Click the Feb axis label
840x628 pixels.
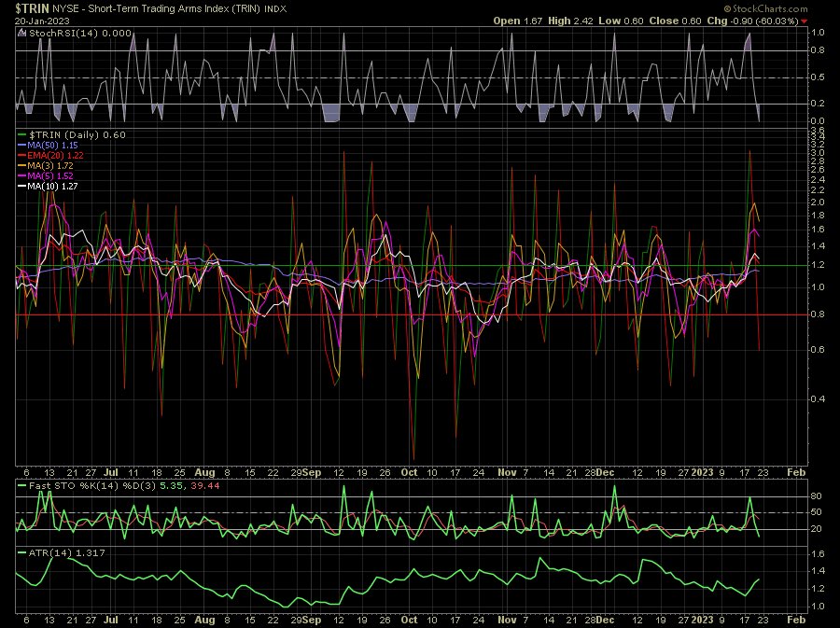[x=795, y=473]
